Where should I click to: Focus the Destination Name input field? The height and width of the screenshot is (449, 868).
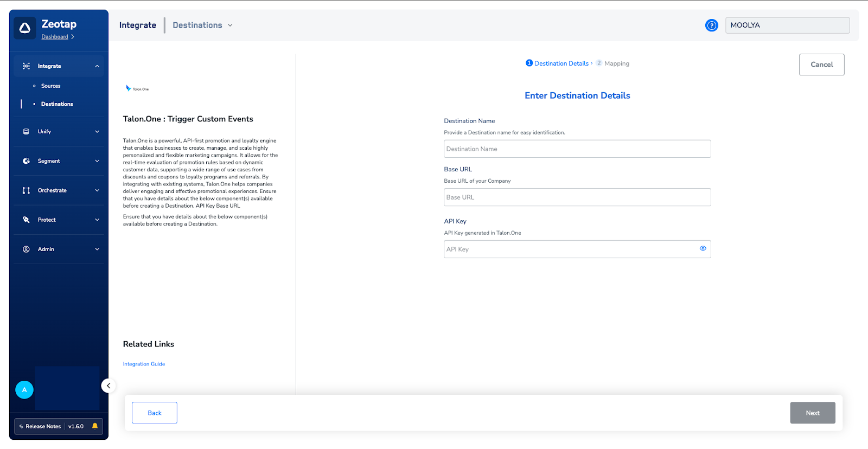[577, 149]
